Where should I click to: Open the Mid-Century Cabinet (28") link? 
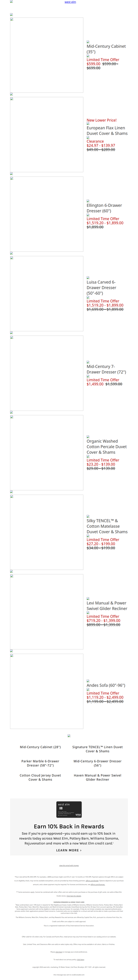coord(40,747)
